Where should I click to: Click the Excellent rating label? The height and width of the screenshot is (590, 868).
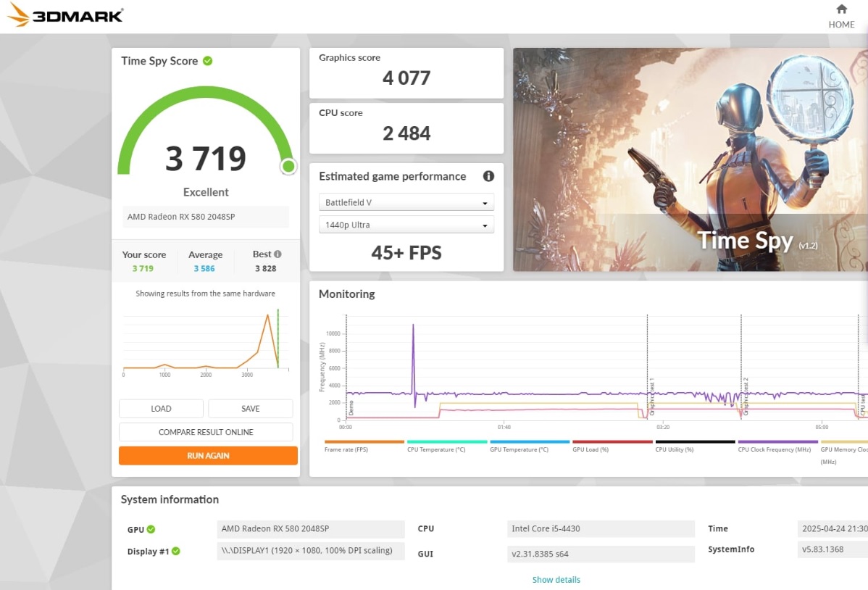click(206, 192)
